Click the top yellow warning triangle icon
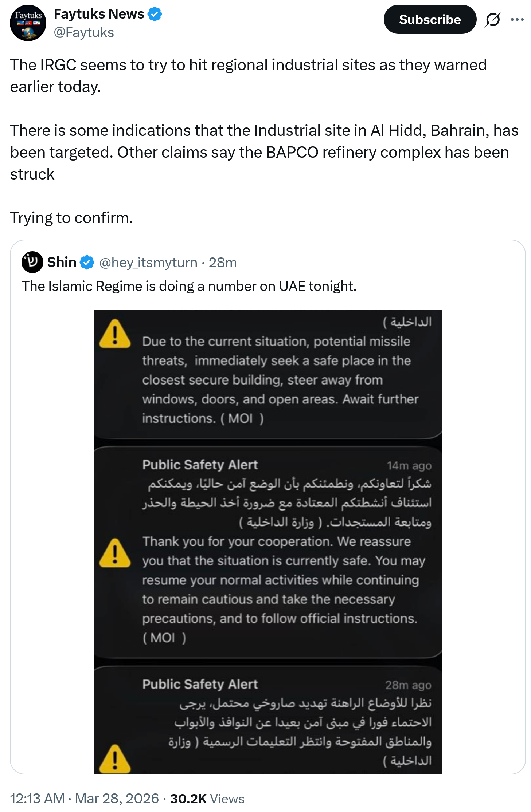The image size is (531, 812). click(x=115, y=334)
